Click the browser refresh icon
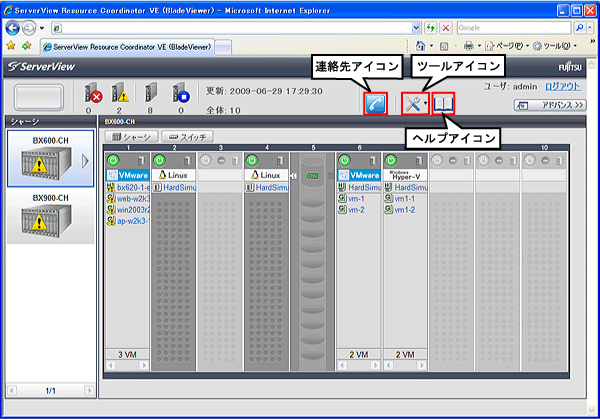 click(x=431, y=28)
